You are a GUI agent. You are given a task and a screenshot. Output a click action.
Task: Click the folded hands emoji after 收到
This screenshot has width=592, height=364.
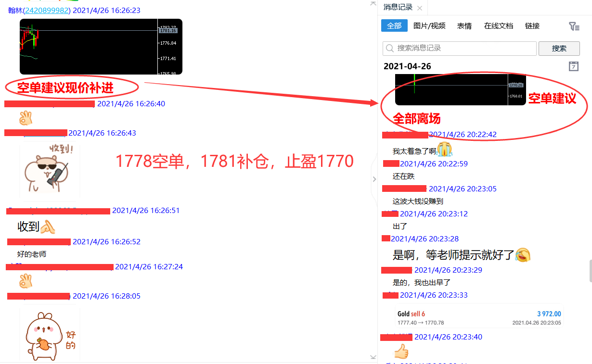click(48, 226)
